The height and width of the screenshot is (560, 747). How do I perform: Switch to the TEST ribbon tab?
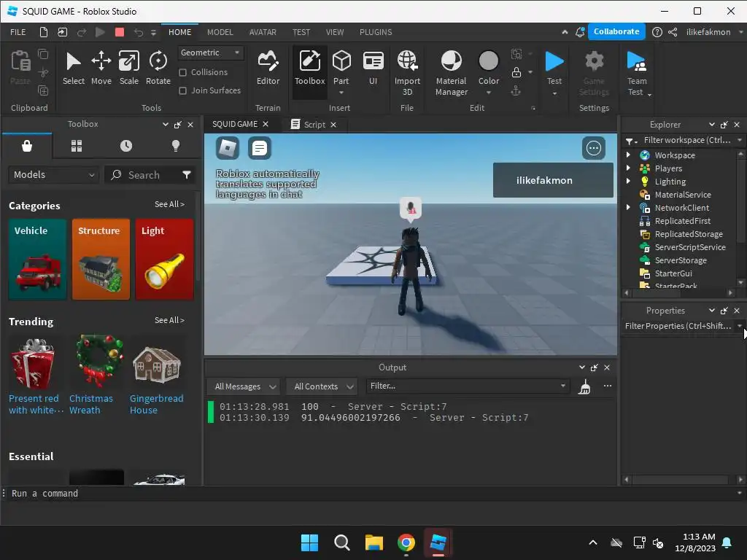pos(301,32)
